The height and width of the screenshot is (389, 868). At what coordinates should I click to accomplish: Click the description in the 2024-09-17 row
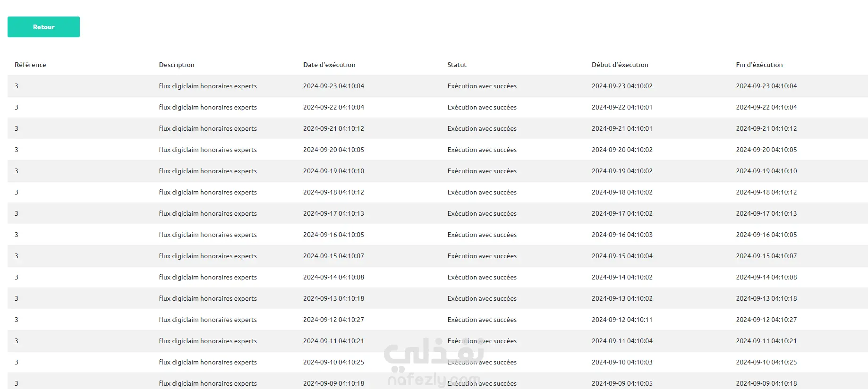[x=208, y=213]
